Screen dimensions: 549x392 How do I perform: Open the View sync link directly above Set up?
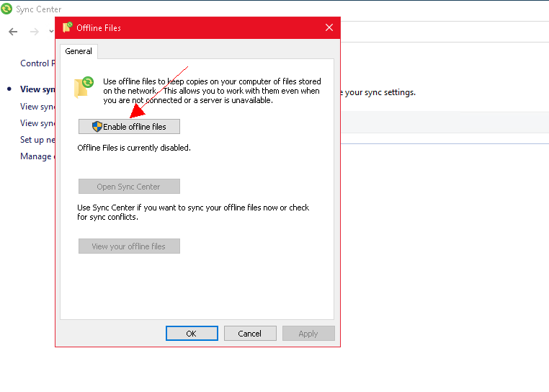coord(37,123)
